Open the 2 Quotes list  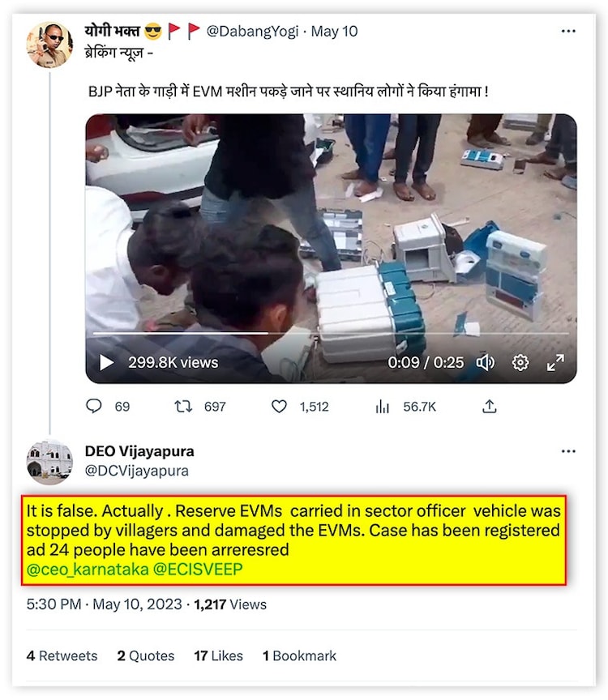[x=145, y=656]
